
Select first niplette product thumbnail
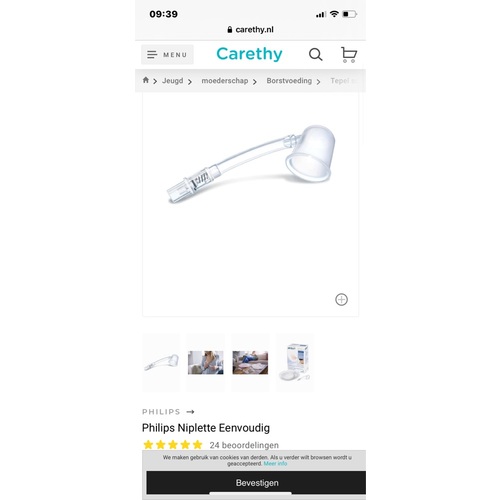161,362
